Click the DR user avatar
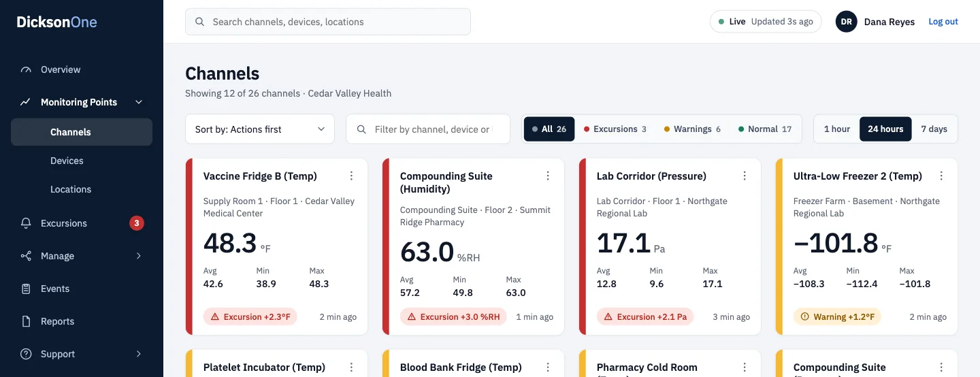 (x=846, y=22)
